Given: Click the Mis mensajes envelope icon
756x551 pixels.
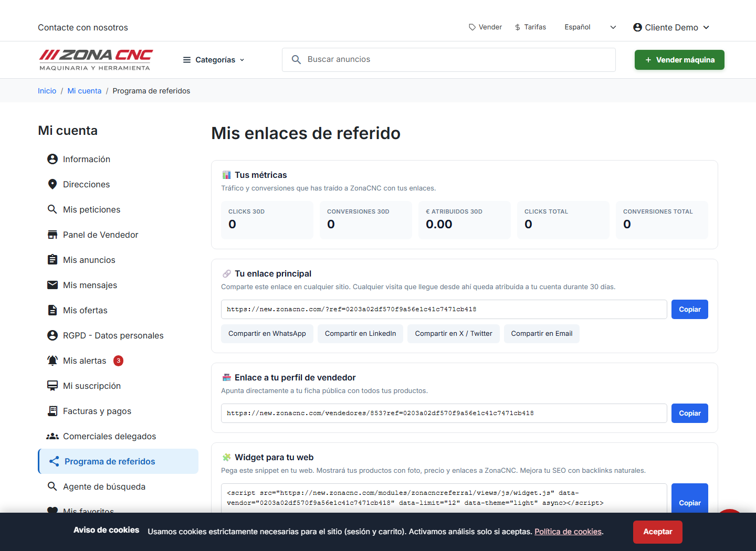Looking at the screenshot, I should pos(52,285).
